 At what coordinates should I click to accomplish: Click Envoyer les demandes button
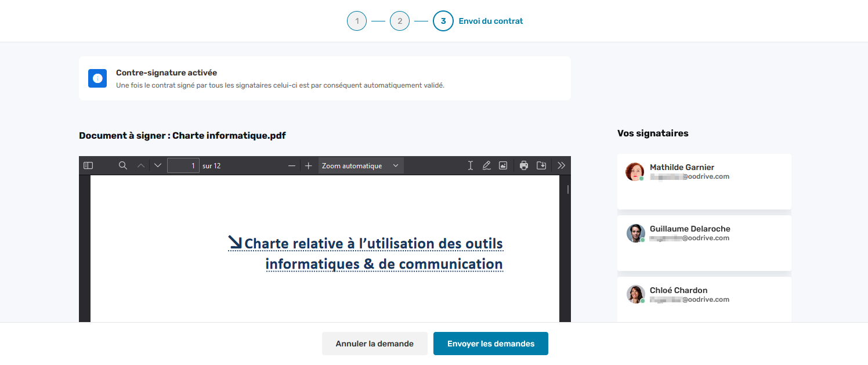490,344
